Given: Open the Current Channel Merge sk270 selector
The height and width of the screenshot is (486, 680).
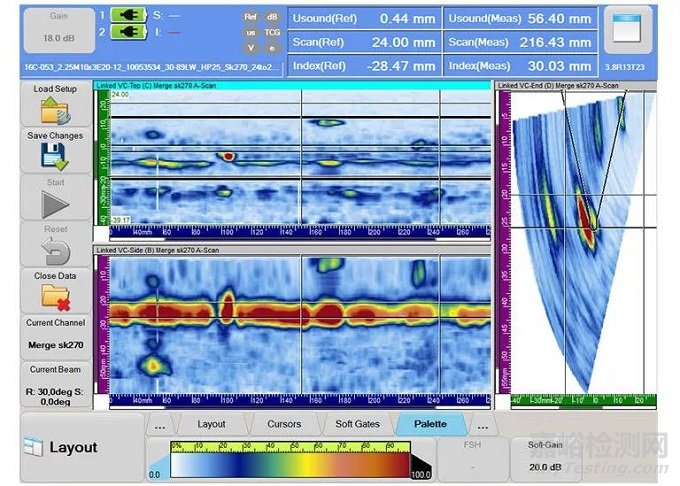Looking at the screenshot, I should click(x=56, y=337).
